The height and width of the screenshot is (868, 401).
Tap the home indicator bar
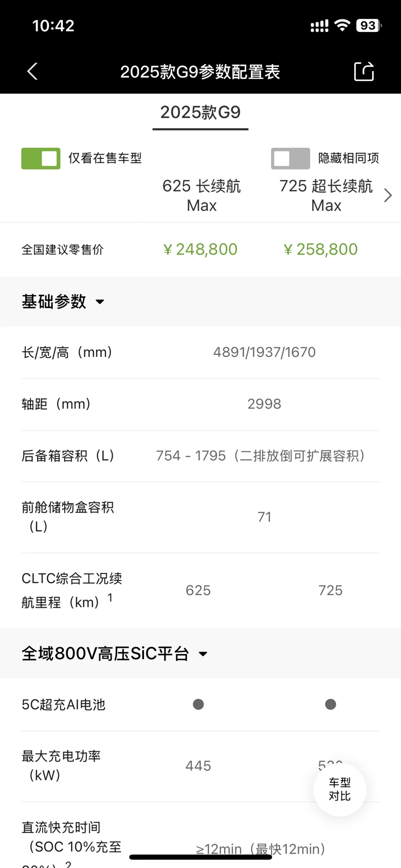pos(200,857)
